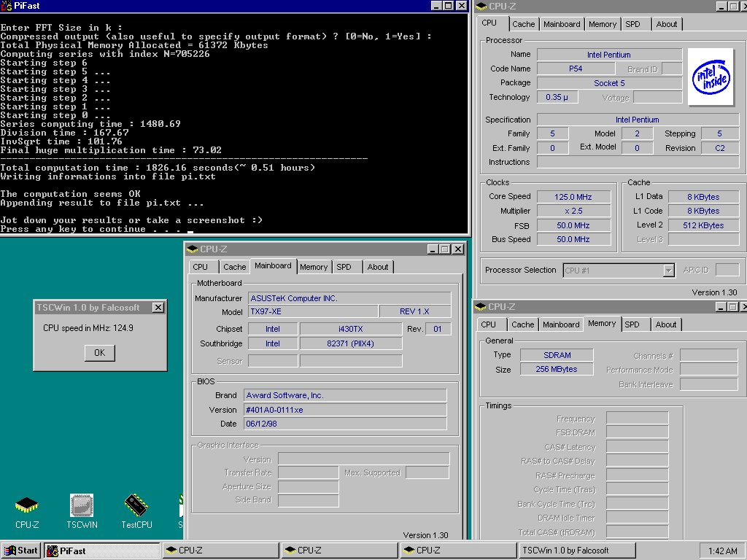
Task: Click the Model TX97-XE field
Action: (x=313, y=312)
